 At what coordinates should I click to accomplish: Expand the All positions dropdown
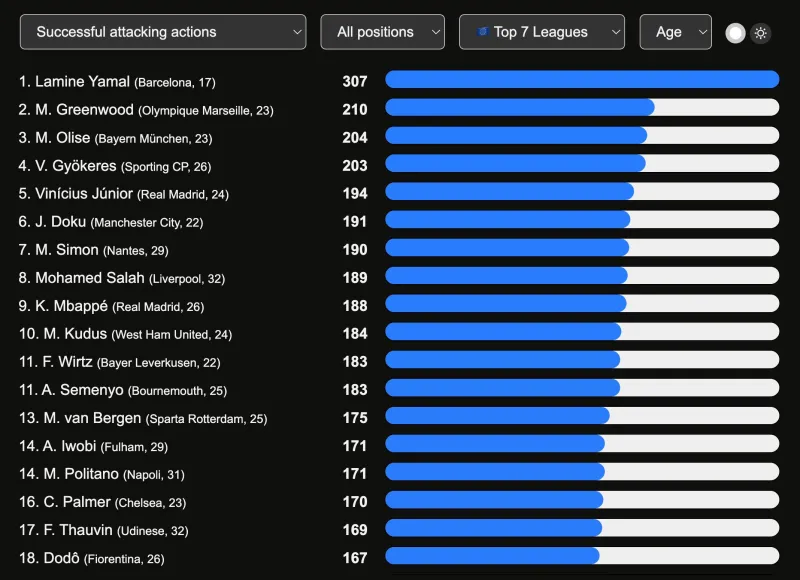pos(382,32)
